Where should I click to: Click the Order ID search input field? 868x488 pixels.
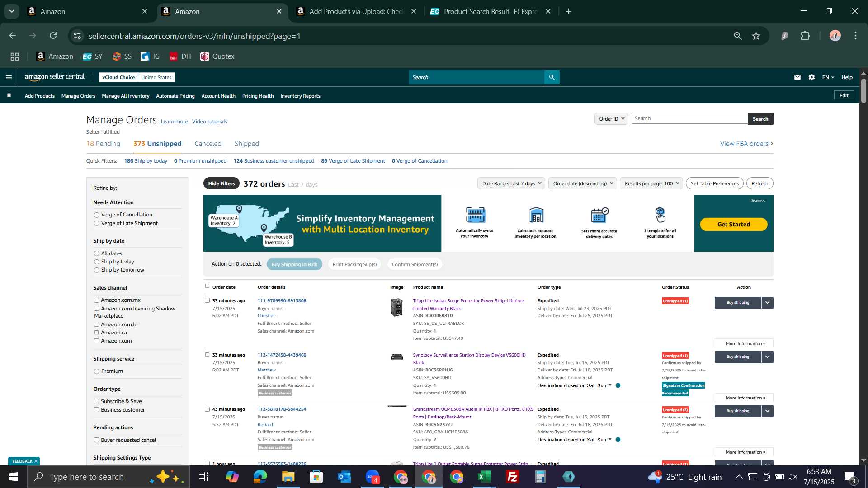690,118
